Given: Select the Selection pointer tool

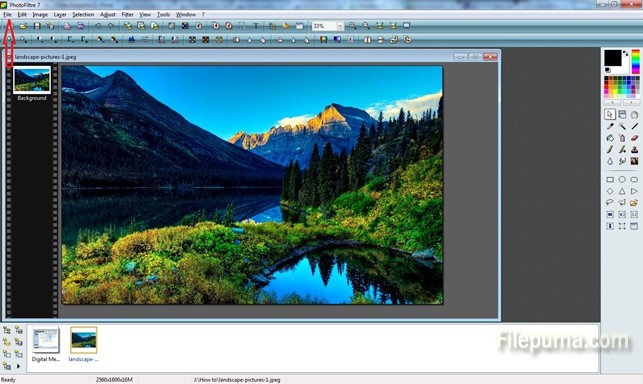Looking at the screenshot, I should [610, 114].
